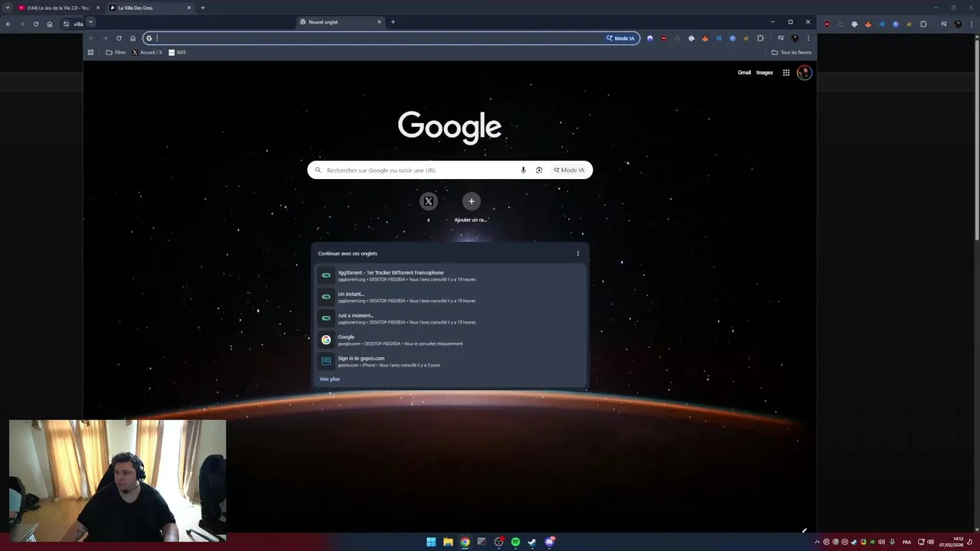Open site settings icon in background window
980x551 pixels.
click(x=66, y=24)
